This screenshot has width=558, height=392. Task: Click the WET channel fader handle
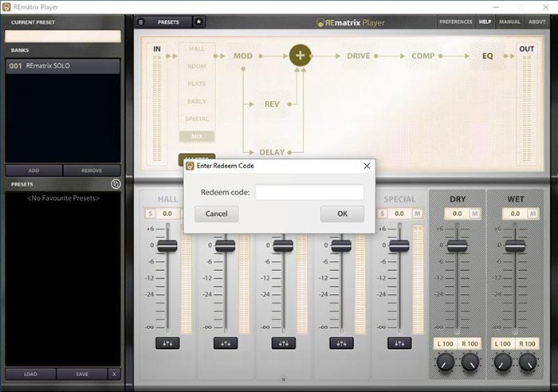pyautogui.click(x=515, y=245)
